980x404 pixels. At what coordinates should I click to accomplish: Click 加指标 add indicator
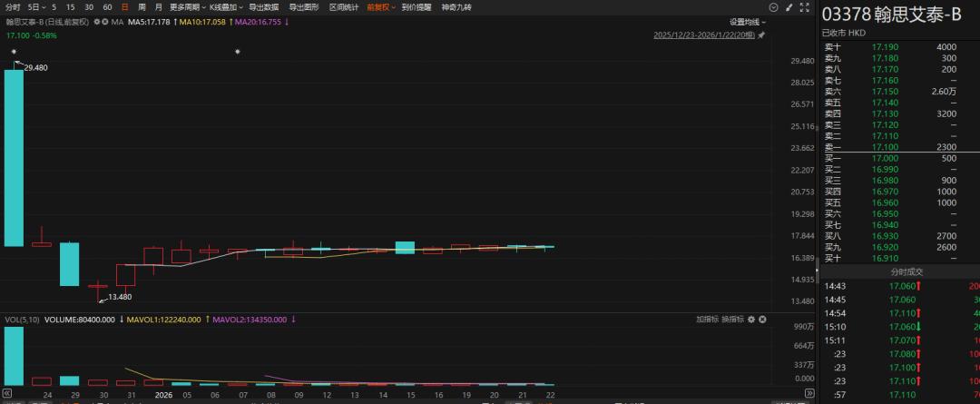(708, 319)
